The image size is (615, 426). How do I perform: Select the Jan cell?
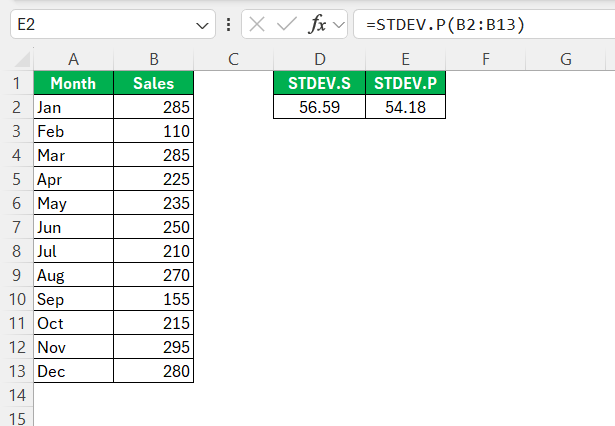tap(73, 107)
